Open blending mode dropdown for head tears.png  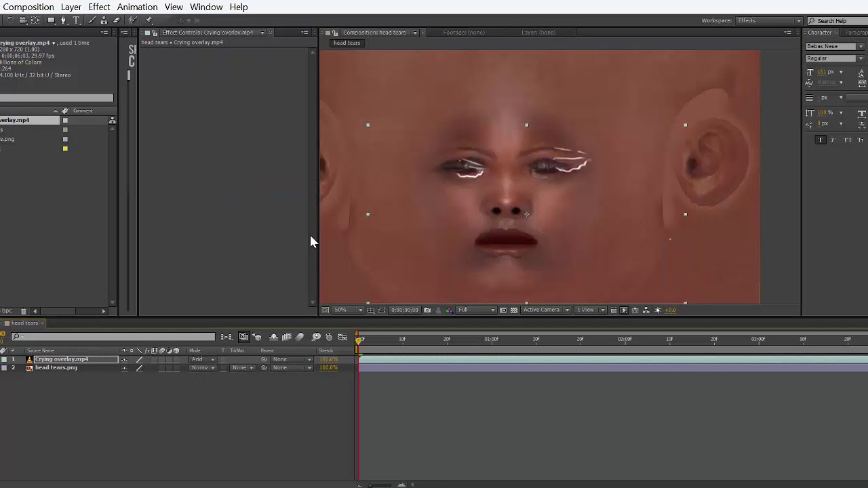coord(203,368)
